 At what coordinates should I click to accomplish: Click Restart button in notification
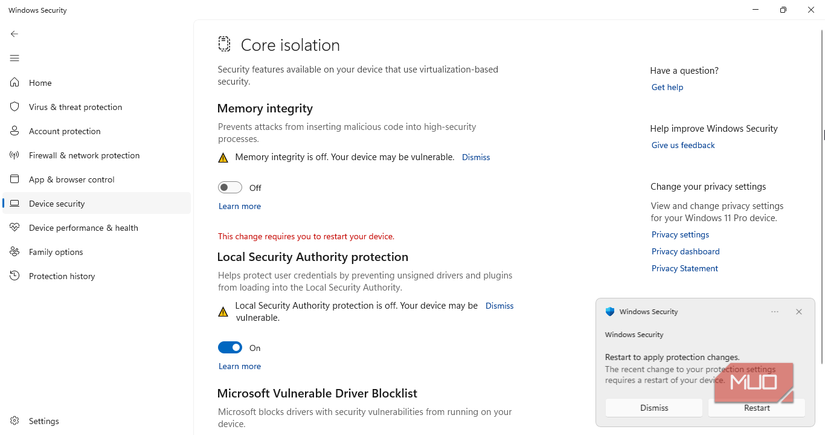point(757,408)
